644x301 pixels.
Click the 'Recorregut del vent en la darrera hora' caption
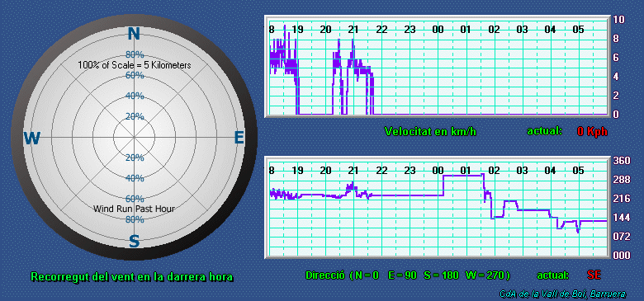click(x=132, y=277)
